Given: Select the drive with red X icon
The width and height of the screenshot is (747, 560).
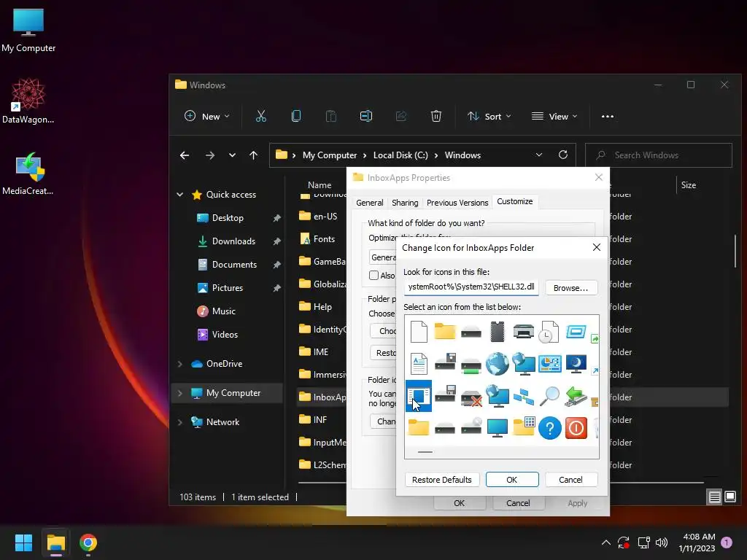Looking at the screenshot, I should coord(472,397).
